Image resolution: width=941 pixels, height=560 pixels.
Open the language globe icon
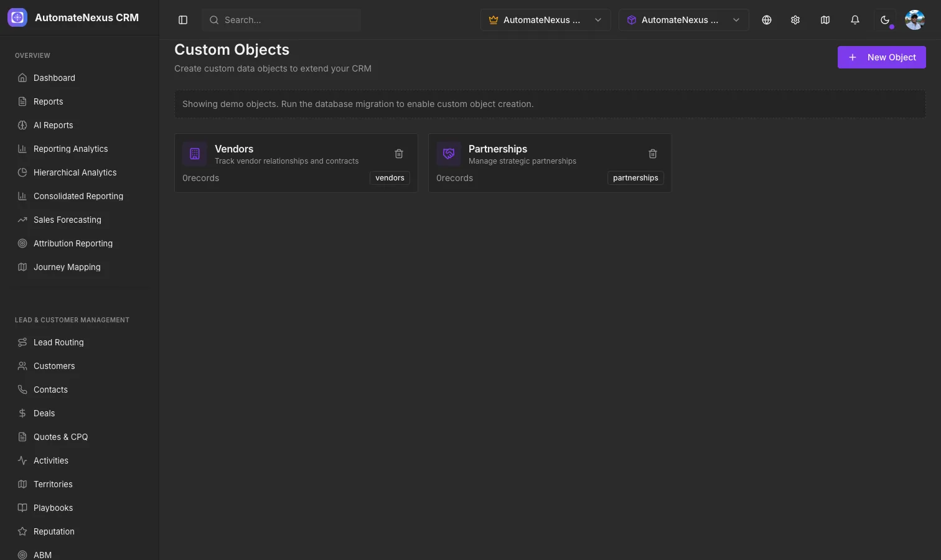pos(767,20)
